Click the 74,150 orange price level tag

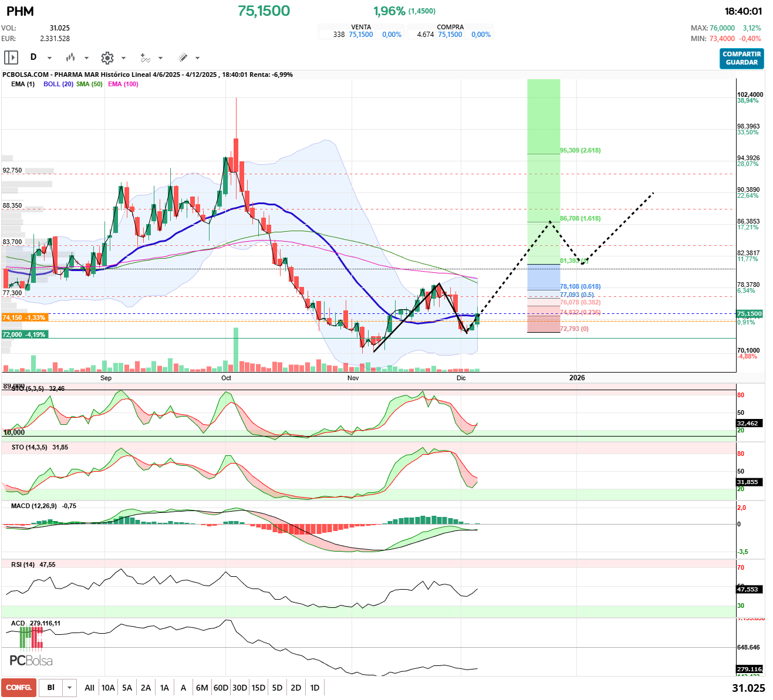click(x=24, y=317)
